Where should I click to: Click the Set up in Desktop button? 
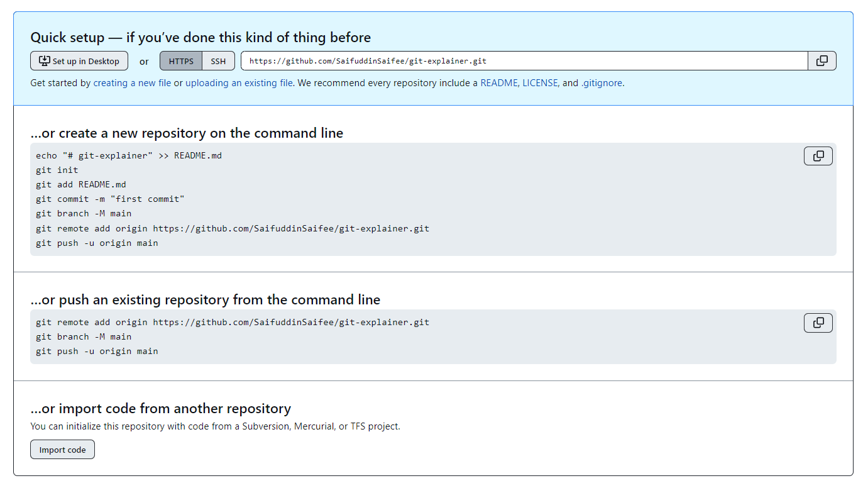79,60
